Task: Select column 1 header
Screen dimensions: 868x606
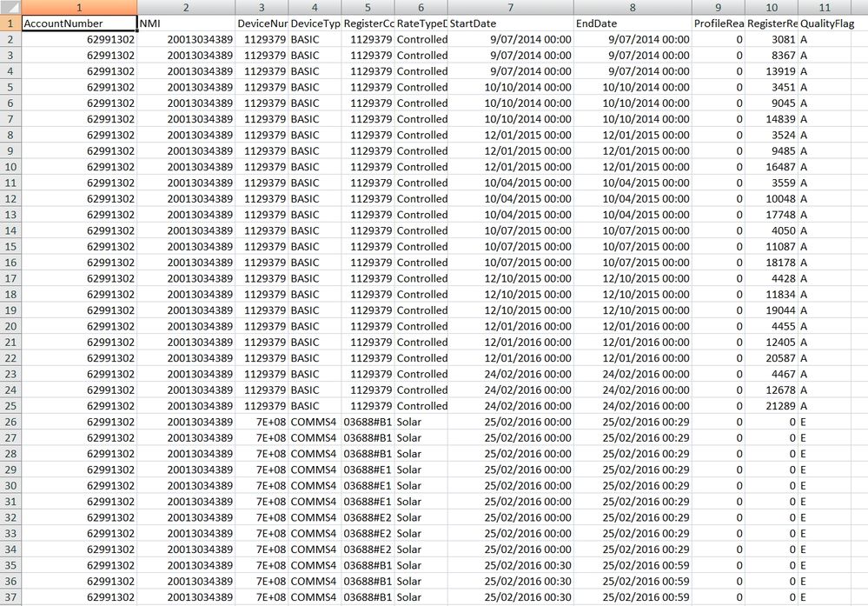Action: tap(78, 7)
